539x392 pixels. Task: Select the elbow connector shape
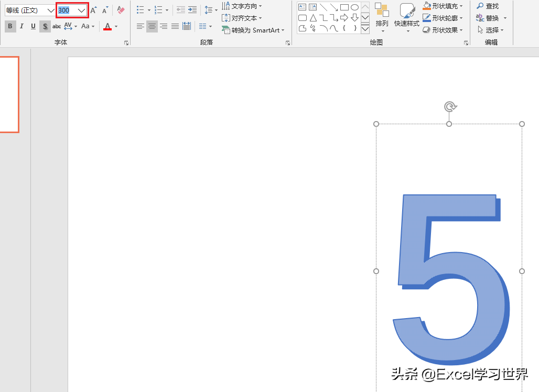324,18
